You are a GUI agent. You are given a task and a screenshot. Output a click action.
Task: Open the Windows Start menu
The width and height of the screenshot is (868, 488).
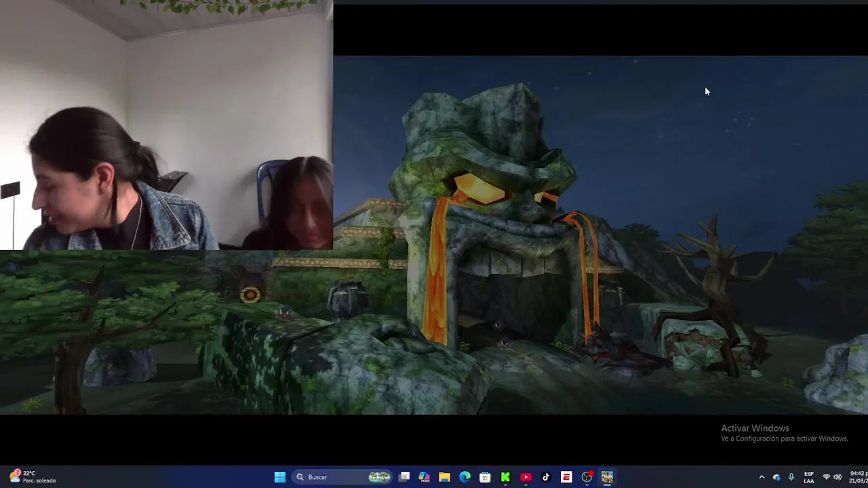pyautogui.click(x=279, y=477)
